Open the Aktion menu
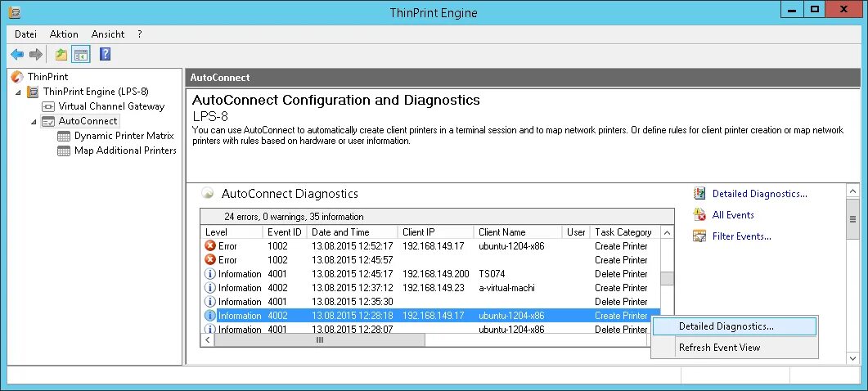This screenshot has height=391, width=868. click(64, 34)
